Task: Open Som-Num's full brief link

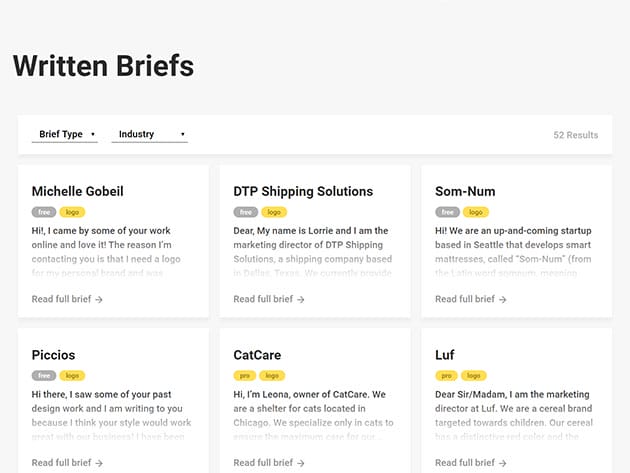Action: (x=471, y=299)
